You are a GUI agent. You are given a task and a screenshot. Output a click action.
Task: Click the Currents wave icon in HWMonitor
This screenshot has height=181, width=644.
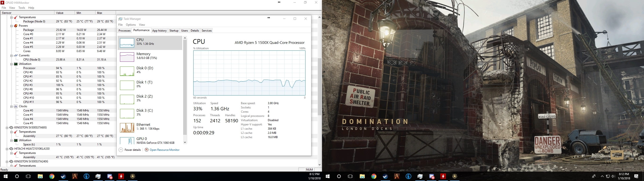pos(16,55)
